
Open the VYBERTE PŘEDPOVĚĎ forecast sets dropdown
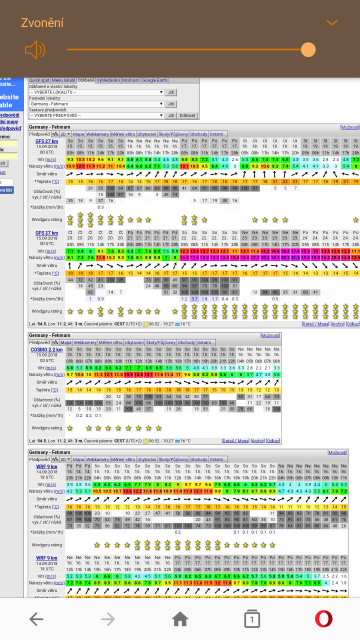pyautogui.click(x=97, y=116)
